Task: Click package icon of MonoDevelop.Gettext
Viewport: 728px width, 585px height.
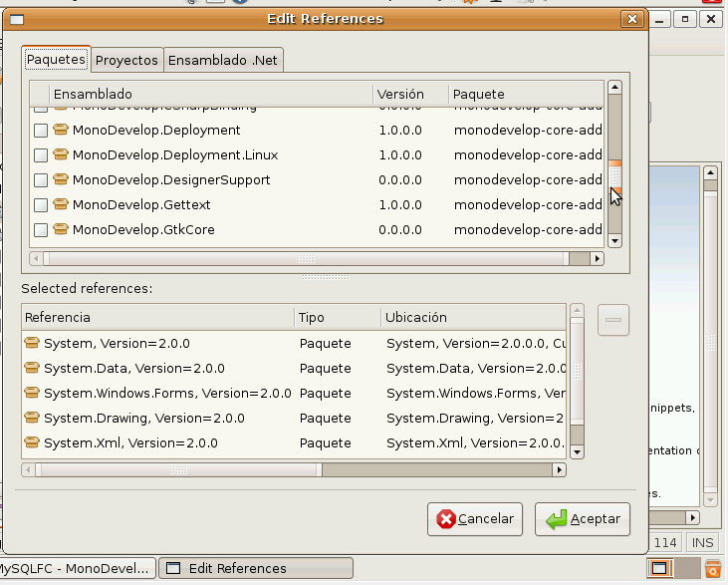Action: pyautogui.click(x=61, y=204)
